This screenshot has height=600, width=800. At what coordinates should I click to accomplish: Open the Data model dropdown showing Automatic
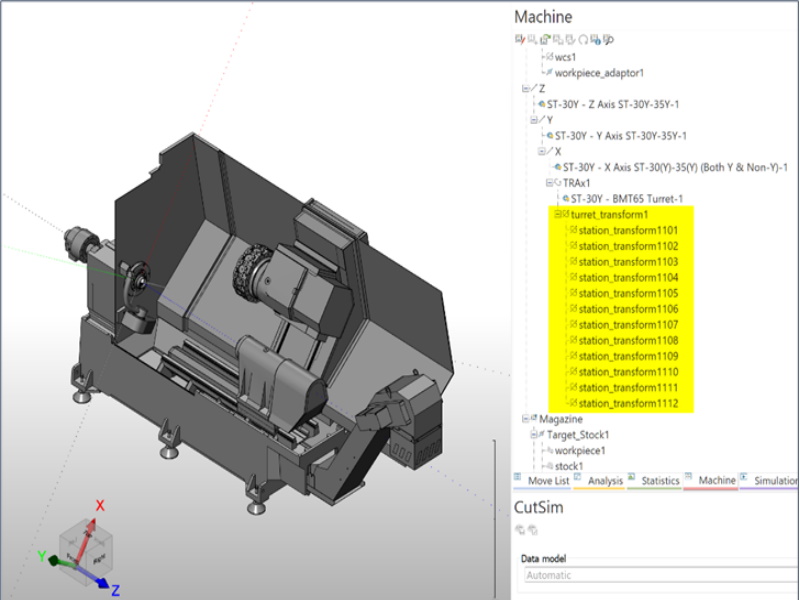(660, 575)
